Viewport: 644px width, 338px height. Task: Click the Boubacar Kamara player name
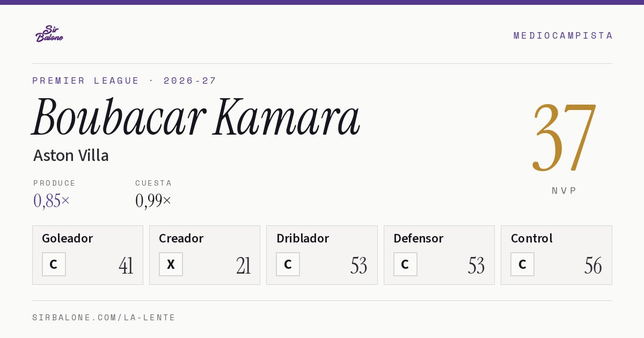(x=196, y=117)
